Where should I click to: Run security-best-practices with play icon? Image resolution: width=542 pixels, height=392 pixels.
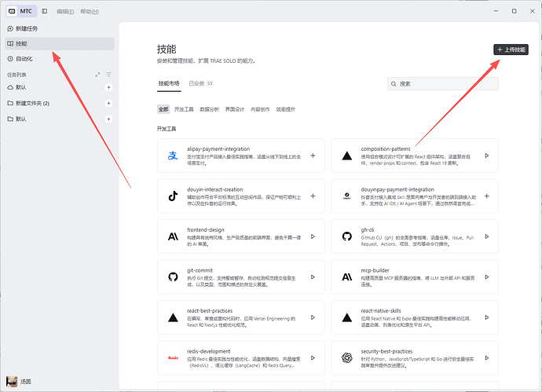(487, 357)
